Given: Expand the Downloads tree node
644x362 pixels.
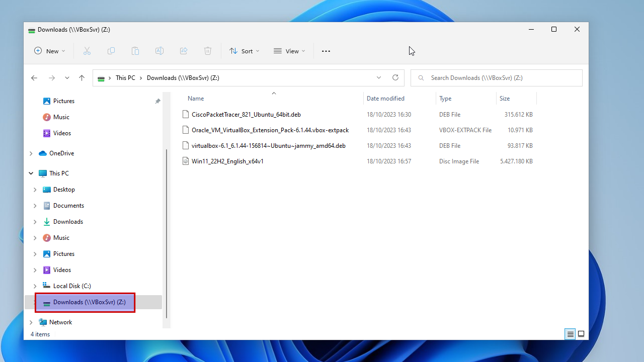Looking at the screenshot, I should click(x=35, y=222).
